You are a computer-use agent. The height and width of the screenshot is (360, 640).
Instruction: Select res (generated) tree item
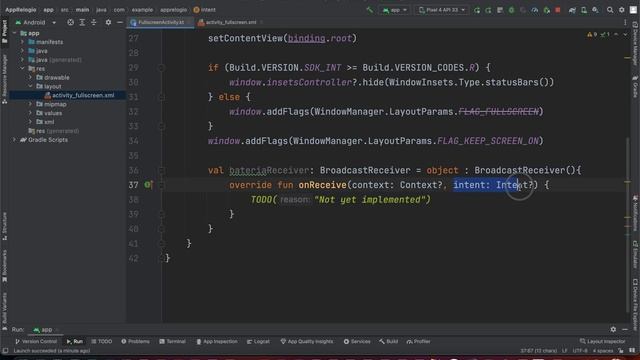click(x=53, y=131)
